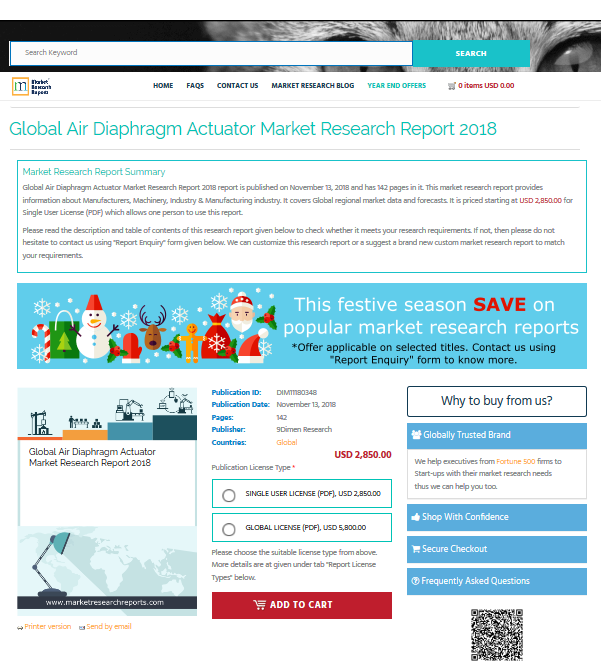Click the printer version icon

[20, 628]
